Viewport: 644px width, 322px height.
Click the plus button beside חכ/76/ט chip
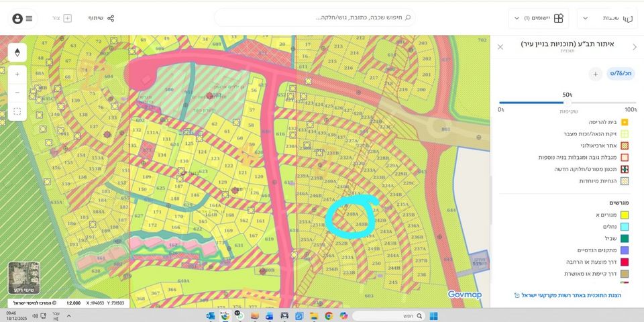pos(595,74)
